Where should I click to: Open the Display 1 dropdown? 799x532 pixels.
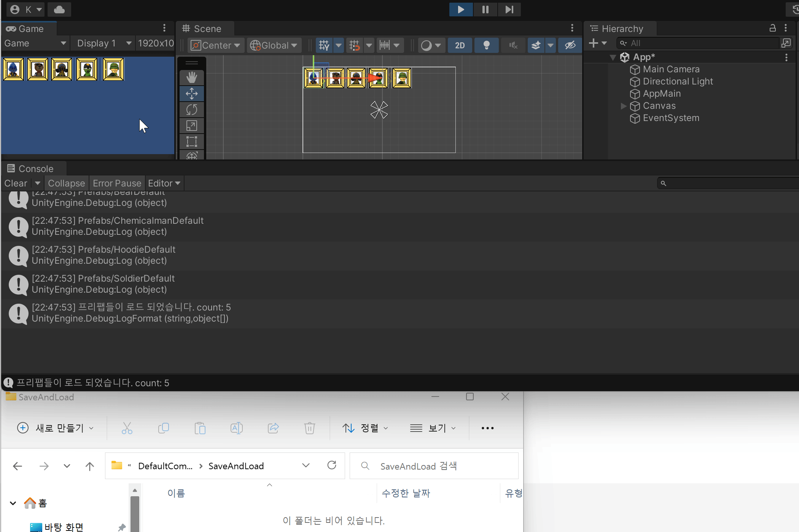(x=103, y=43)
